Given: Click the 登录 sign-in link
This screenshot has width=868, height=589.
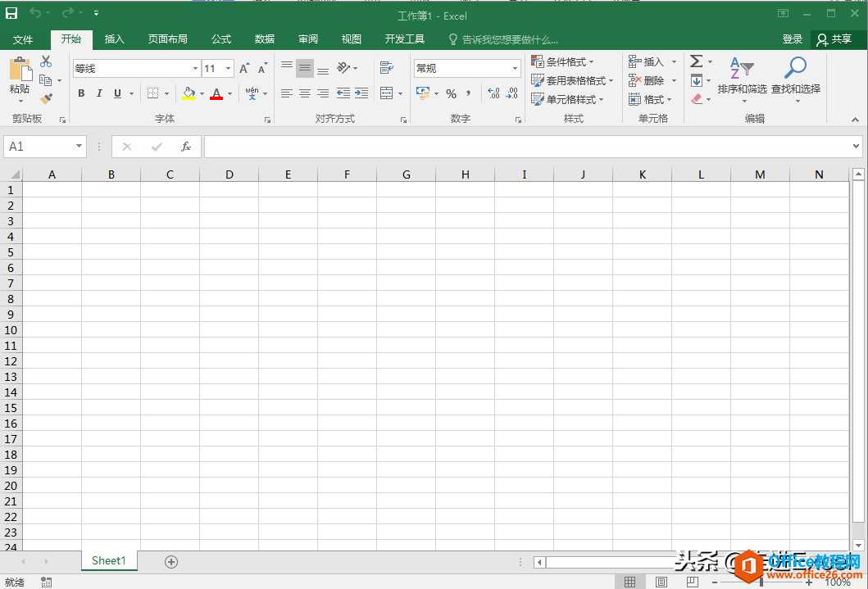Looking at the screenshot, I should (792, 39).
